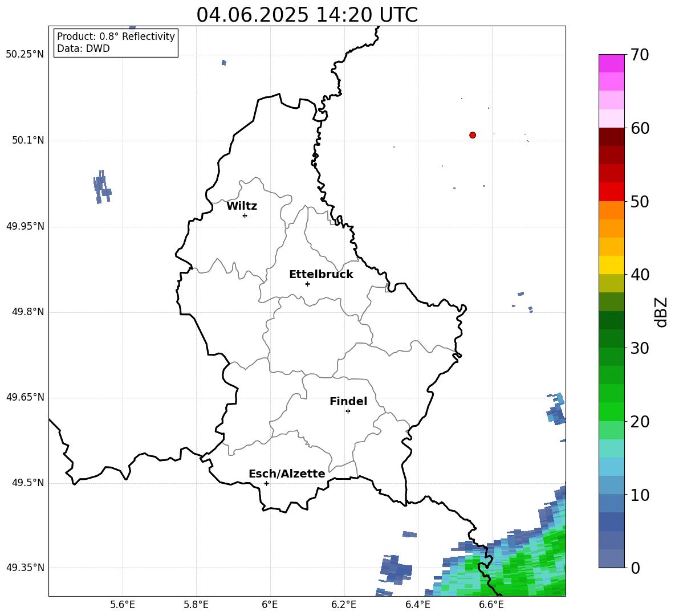Click the blue echo patch near 6.3°E 49.35°N
675x616 pixels.
coord(395,570)
